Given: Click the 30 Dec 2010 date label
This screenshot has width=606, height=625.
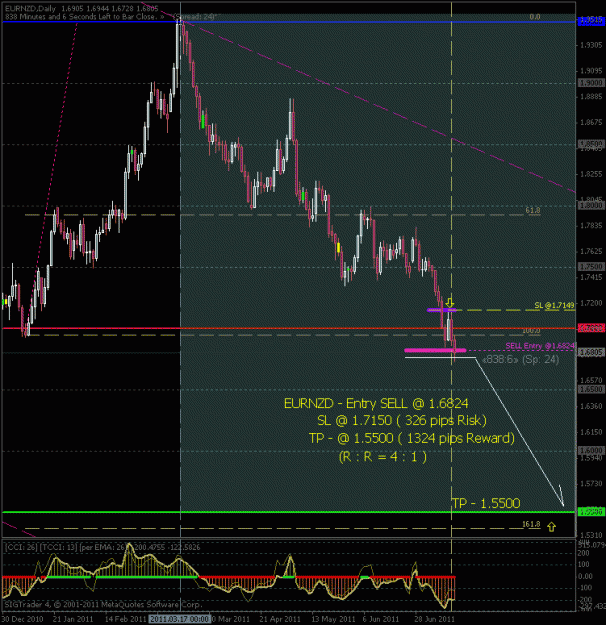Looking at the screenshot, I should (22, 619).
